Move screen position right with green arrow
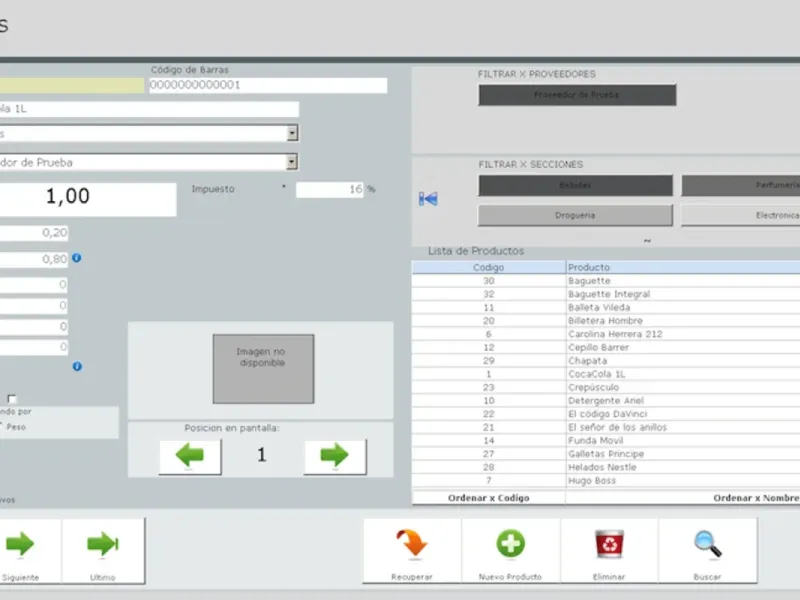 point(335,457)
